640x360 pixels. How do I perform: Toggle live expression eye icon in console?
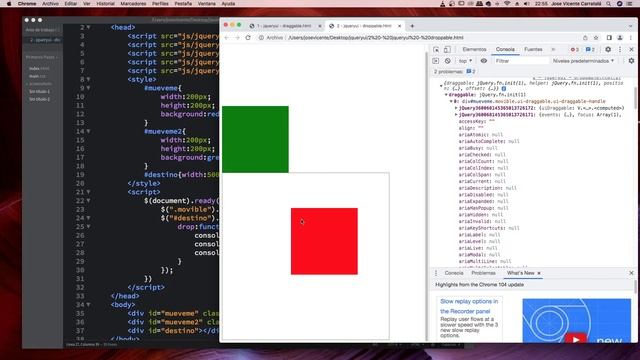pyautogui.click(x=484, y=61)
